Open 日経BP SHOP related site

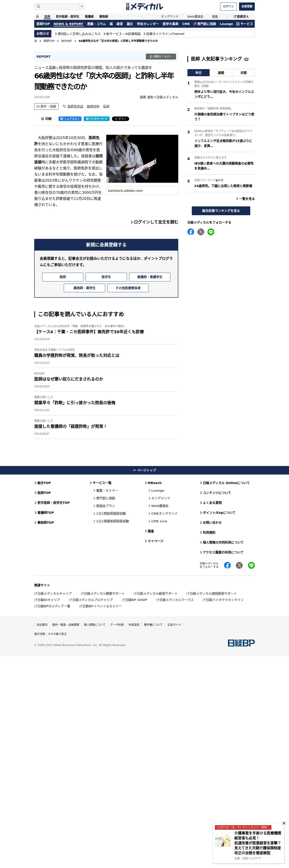click(135, 600)
